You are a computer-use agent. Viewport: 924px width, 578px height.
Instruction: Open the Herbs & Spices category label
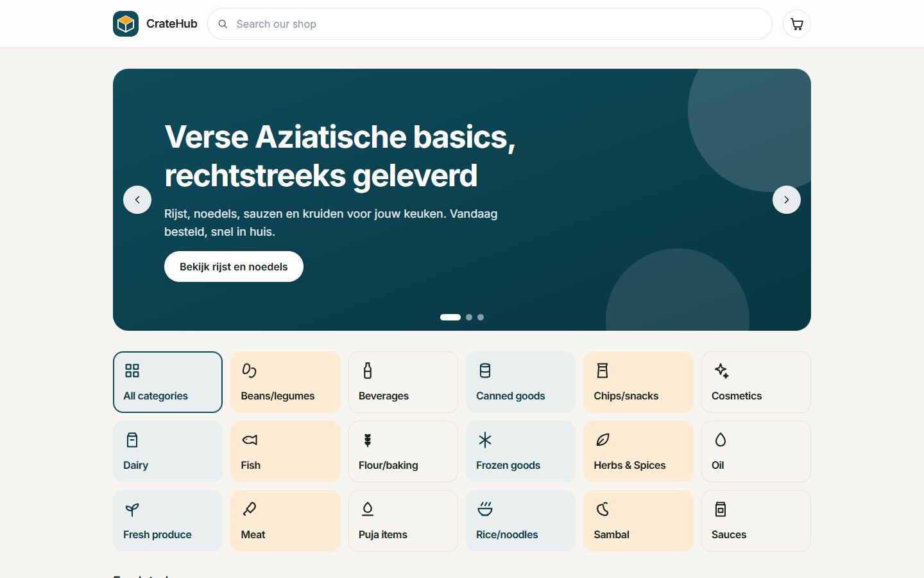[x=629, y=465]
